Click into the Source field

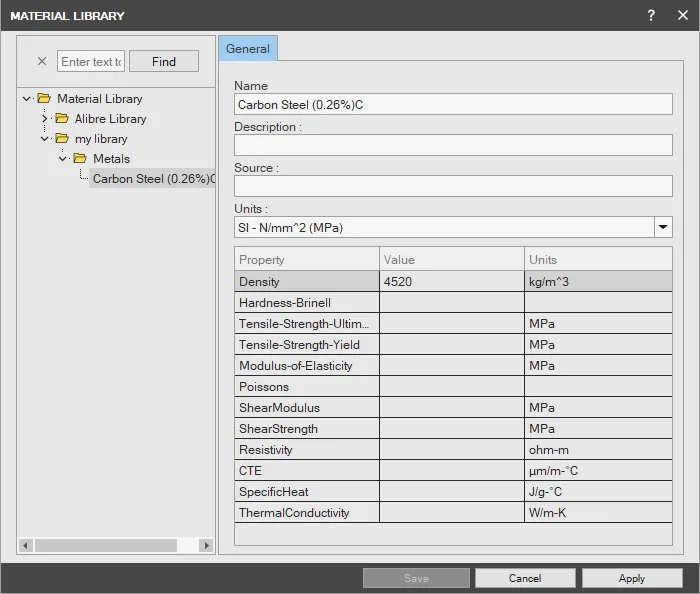453,186
